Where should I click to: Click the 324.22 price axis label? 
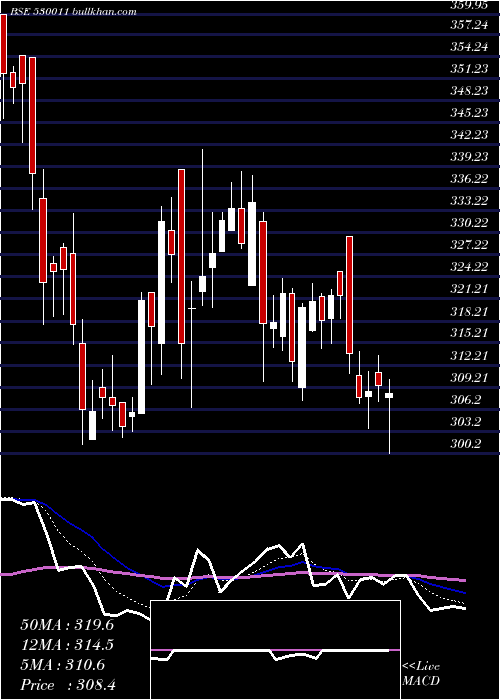469,267
